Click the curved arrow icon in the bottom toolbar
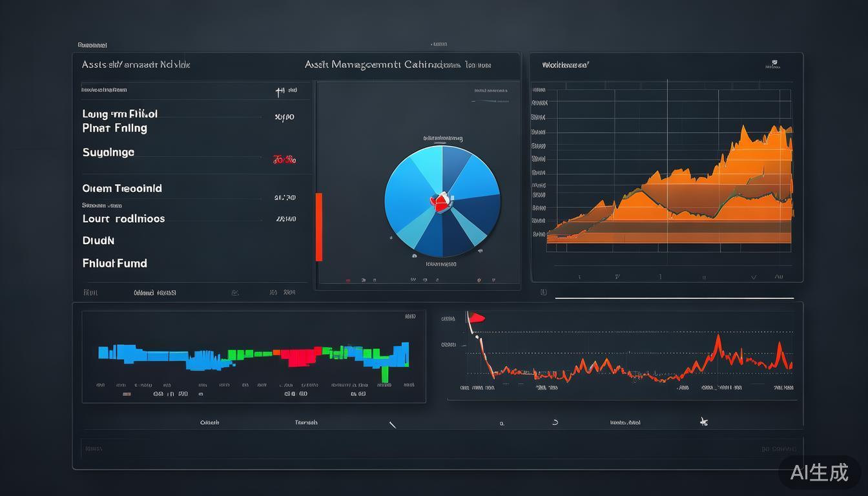The width and height of the screenshot is (868, 496). point(555,422)
